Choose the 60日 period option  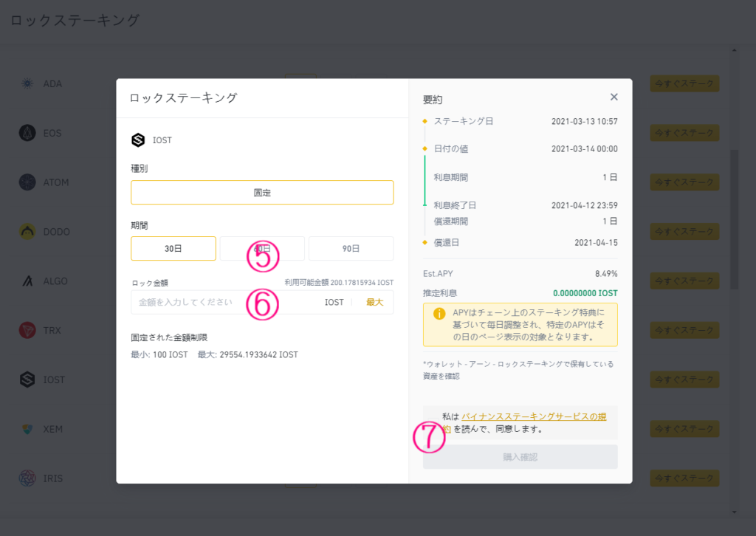pos(262,248)
